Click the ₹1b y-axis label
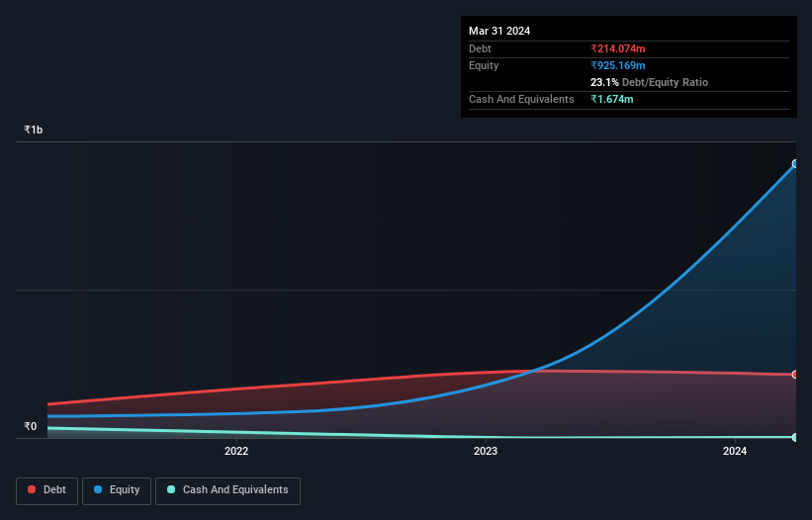The image size is (812, 520). click(34, 130)
